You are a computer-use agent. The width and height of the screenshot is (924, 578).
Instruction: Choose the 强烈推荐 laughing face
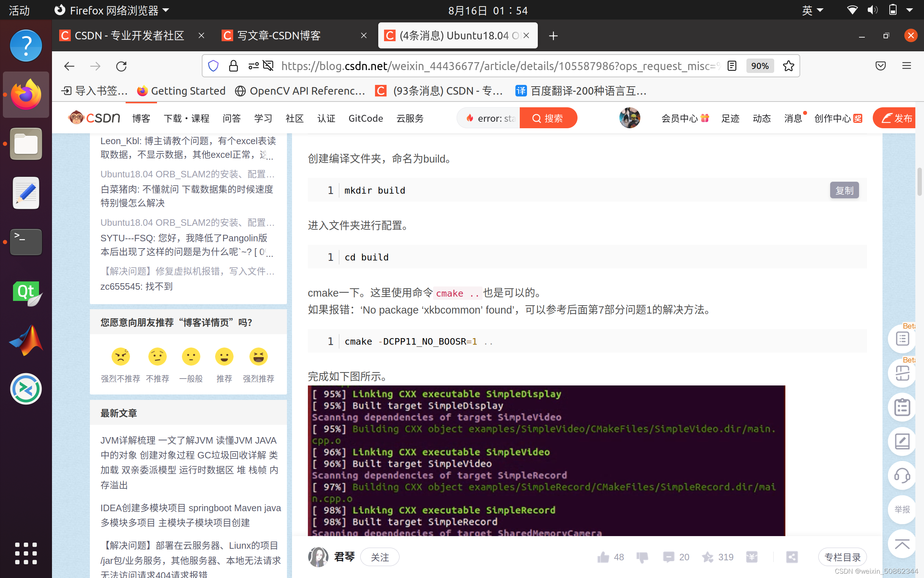pyautogui.click(x=258, y=356)
